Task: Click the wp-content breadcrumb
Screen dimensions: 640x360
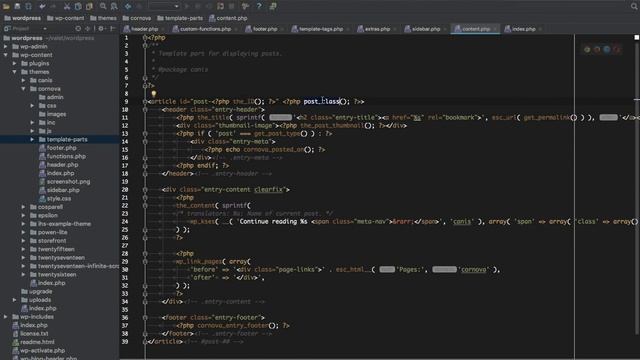Action: [65, 18]
